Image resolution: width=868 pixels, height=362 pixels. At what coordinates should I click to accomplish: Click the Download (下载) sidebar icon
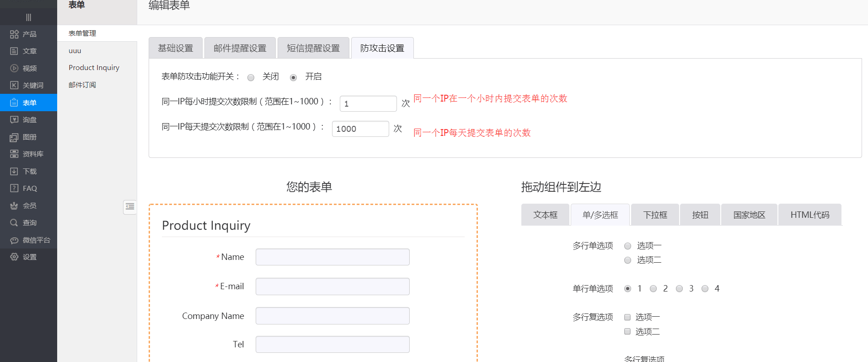(14, 172)
